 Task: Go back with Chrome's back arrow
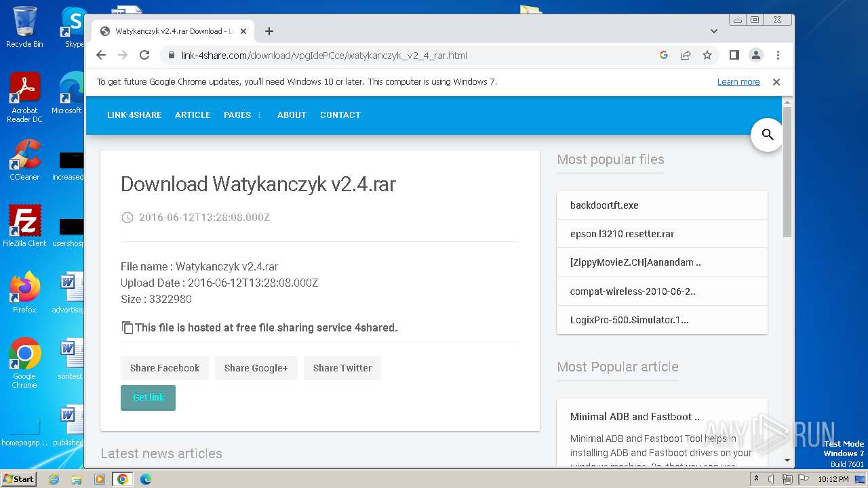tap(101, 56)
